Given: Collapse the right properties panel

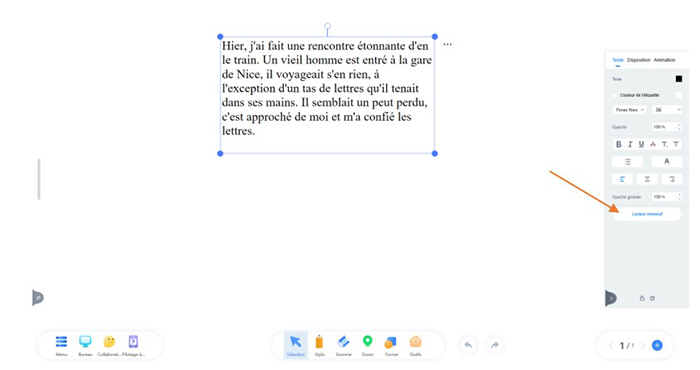Looking at the screenshot, I should (x=610, y=298).
